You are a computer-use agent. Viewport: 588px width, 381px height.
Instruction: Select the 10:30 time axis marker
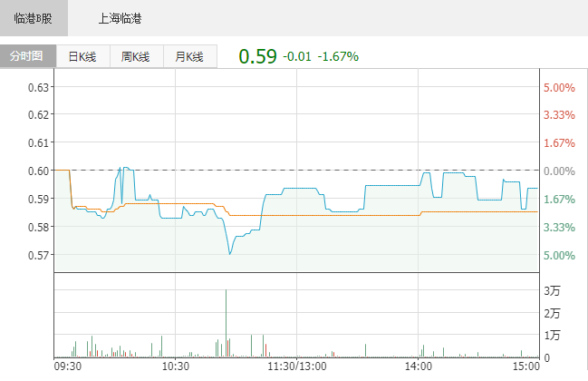click(175, 366)
